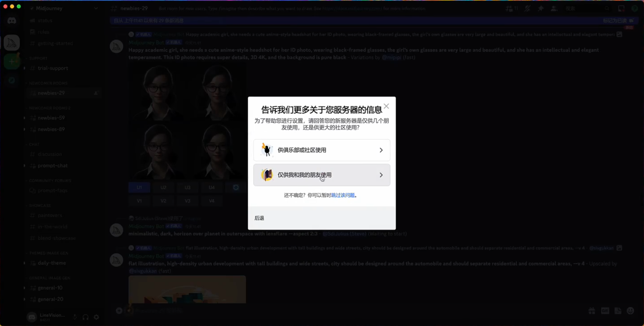
Task: Toggle the microphone mute icon
Action: (75, 317)
